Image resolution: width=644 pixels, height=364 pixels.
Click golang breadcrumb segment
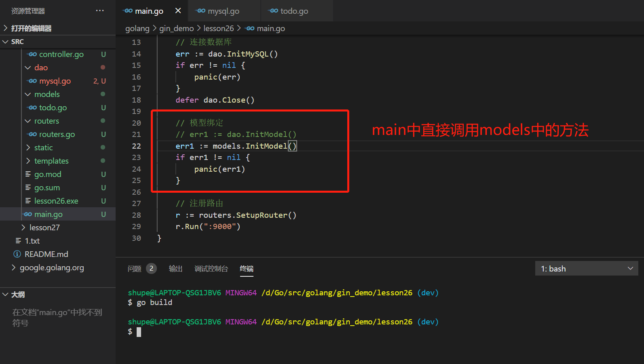pyautogui.click(x=137, y=28)
